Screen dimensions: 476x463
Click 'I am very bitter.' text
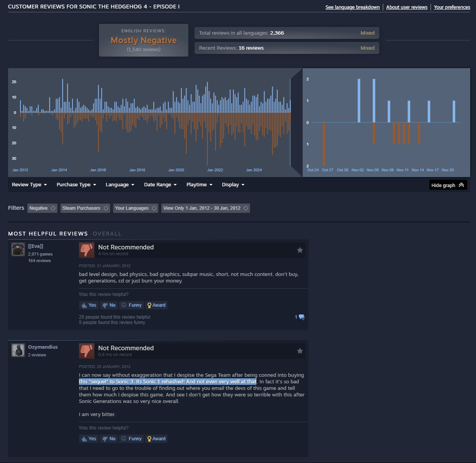(97, 415)
